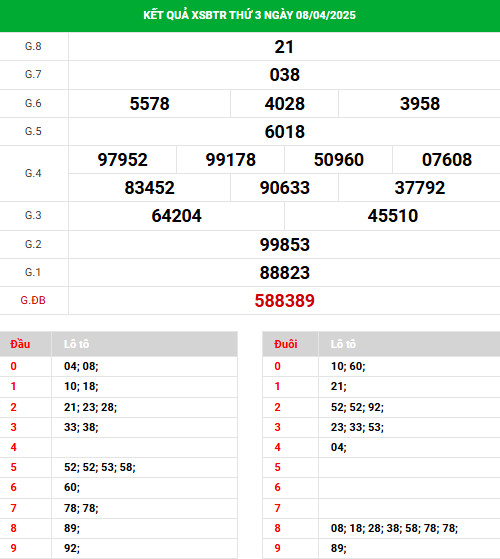Select G.6 number 3958

click(x=420, y=104)
